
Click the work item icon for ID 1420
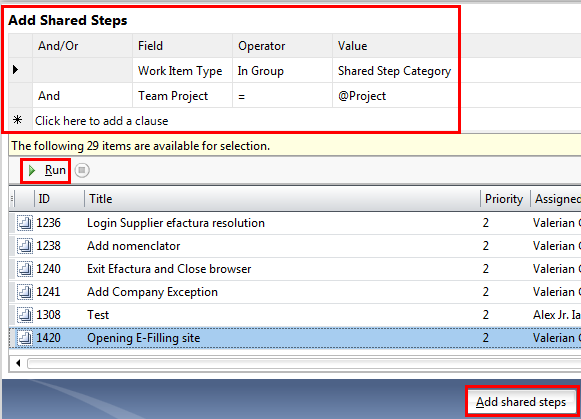click(x=25, y=338)
